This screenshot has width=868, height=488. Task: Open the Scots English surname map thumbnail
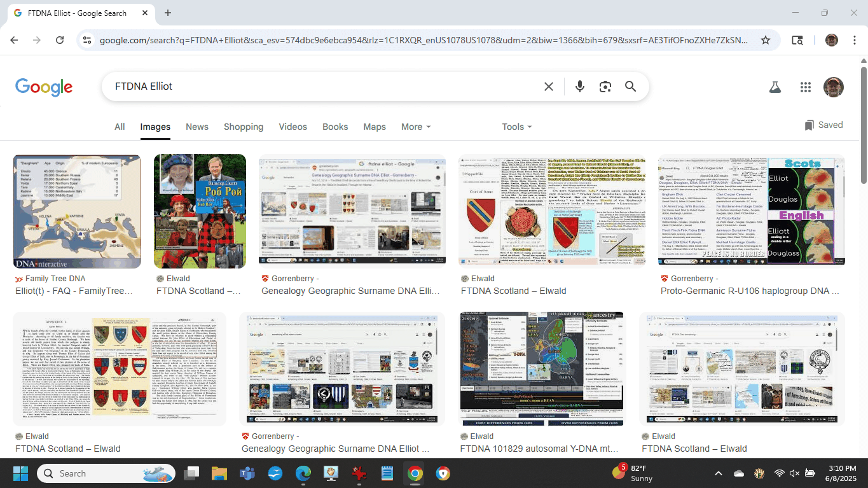click(x=751, y=211)
